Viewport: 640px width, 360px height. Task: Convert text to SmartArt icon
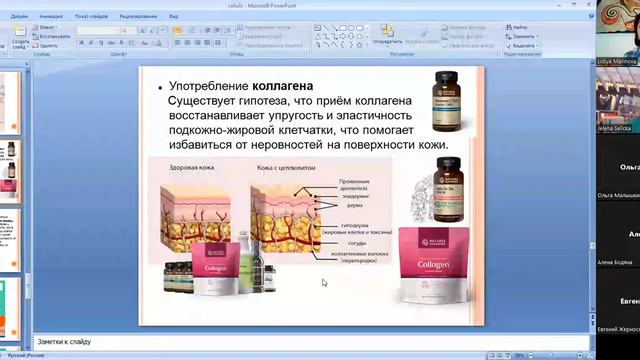(x=240, y=45)
